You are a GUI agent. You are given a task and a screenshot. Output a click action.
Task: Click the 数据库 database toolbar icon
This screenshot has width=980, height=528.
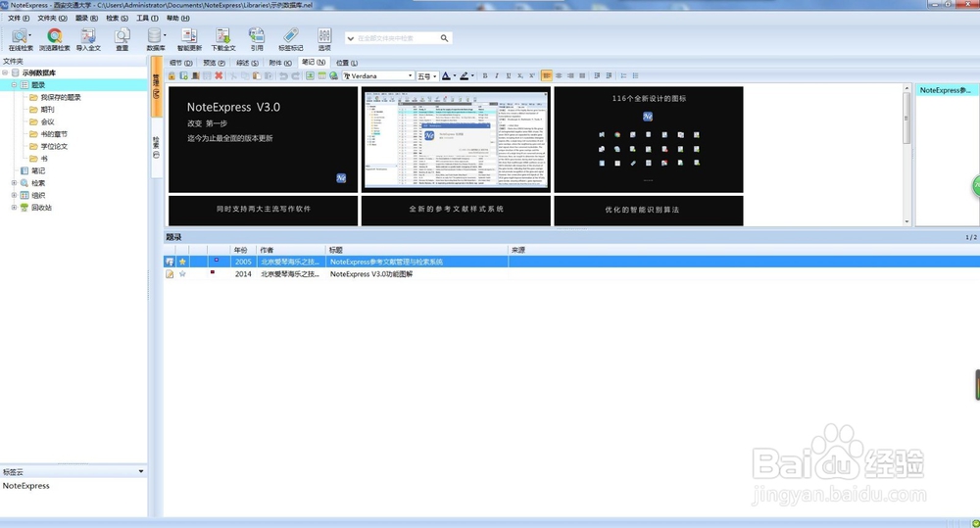155,39
